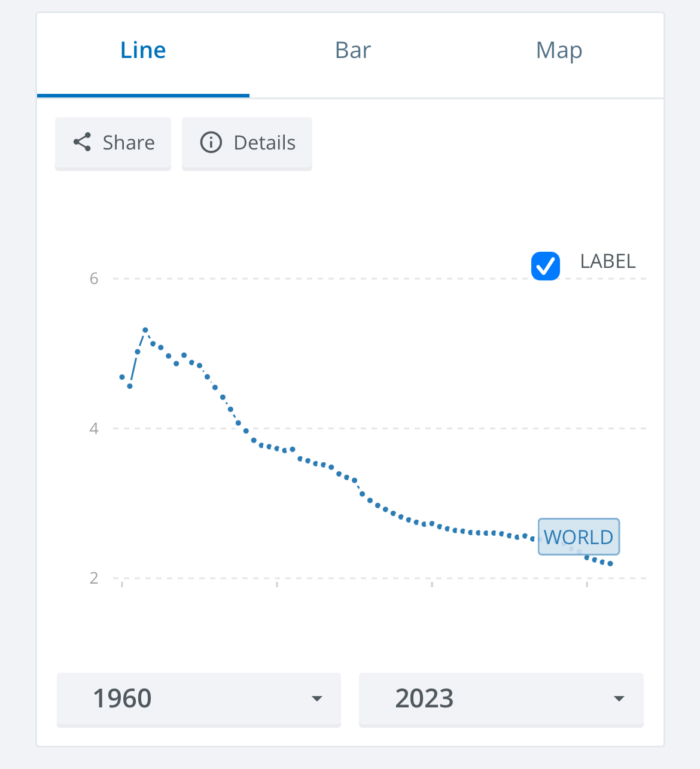The width and height of the screenshot is (700, 769).
Task: Uncheck the LABEL checkbox
Action: [x=546, y=266]
